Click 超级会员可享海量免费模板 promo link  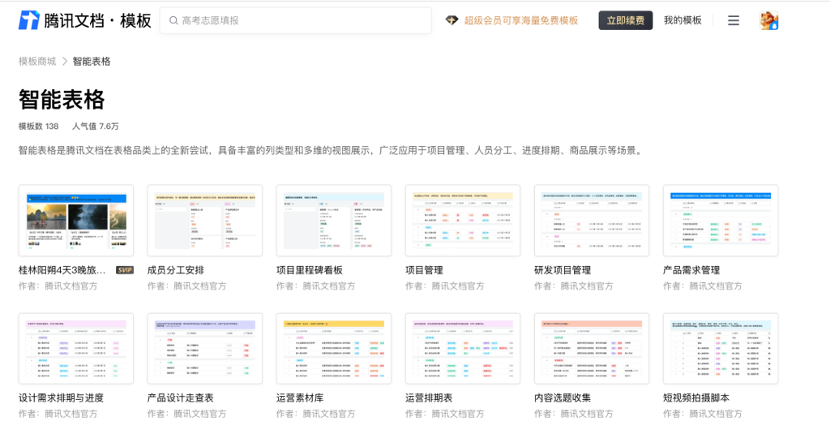(x=520, y=20)
